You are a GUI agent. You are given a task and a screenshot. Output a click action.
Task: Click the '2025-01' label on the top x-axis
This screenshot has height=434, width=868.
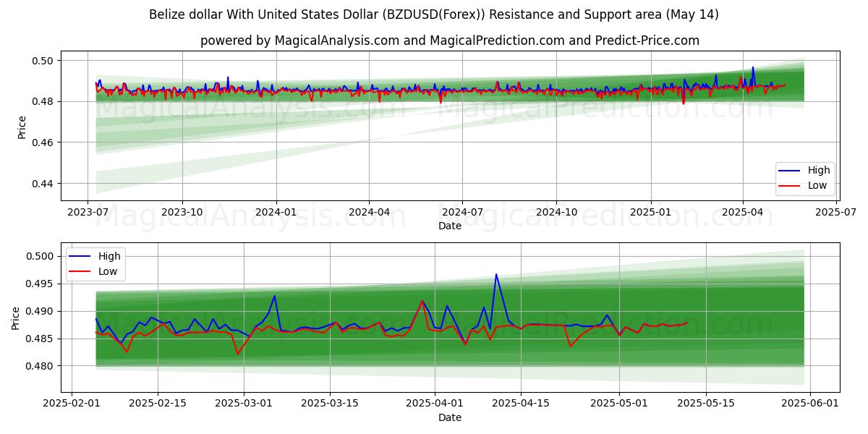(650, 213)
